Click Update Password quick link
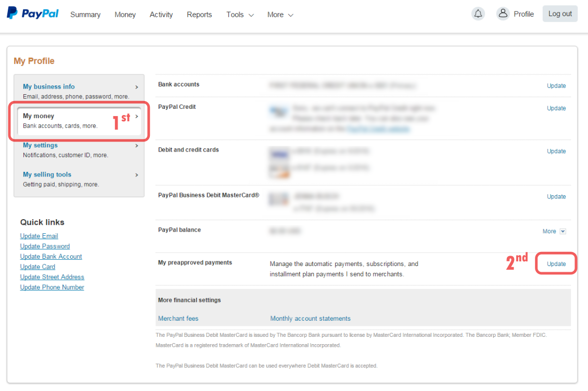 click(x=45, y=246)
